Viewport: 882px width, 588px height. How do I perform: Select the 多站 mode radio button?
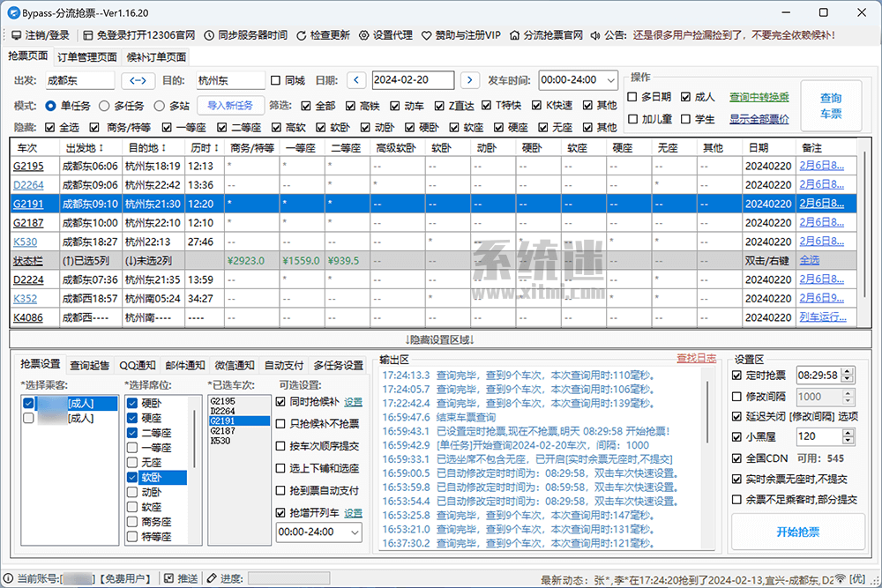(159, 106)
